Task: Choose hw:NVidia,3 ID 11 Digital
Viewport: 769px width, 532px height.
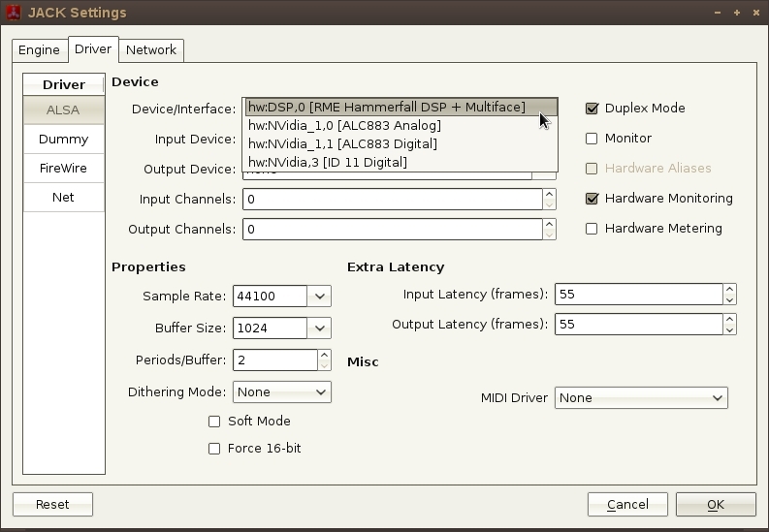Action: click(328, 163)
